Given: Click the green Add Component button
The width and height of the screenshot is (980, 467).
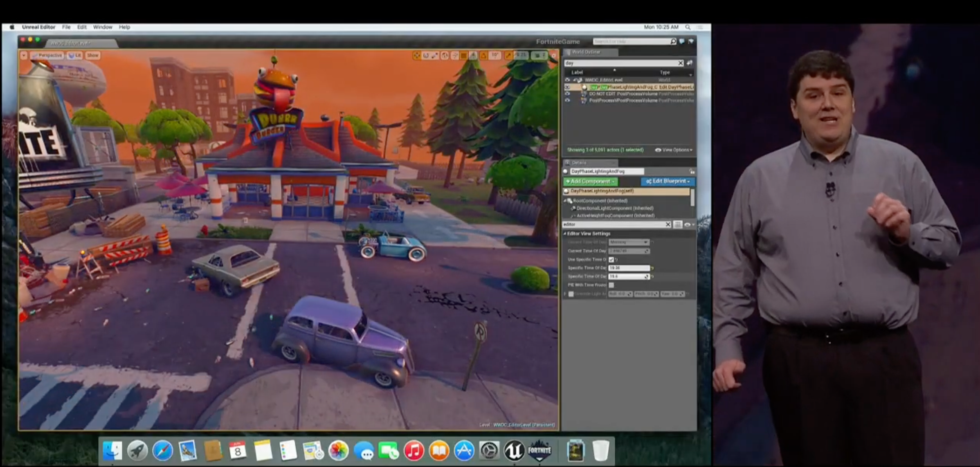Looking at the screenshot, I should coord(590,181).
